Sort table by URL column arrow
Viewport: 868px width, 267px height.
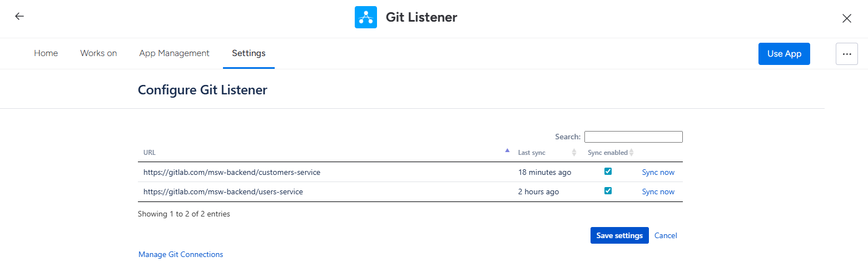(x=507, y=150)
